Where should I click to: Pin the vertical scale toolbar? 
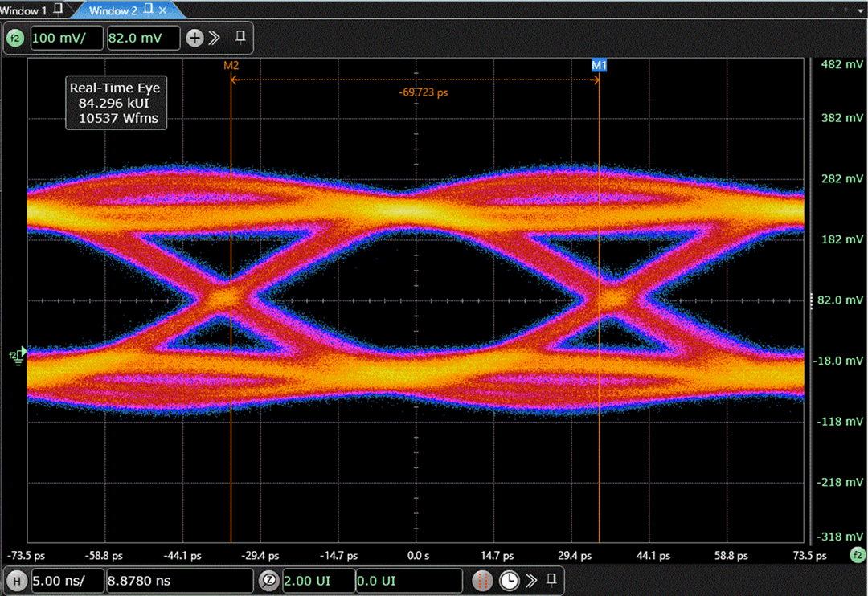[240, 37]
